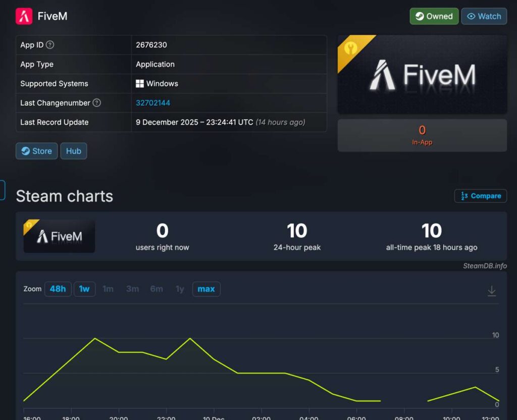
Task: Open changenumber 32702144 link
Action: click(x=152, y=102)
